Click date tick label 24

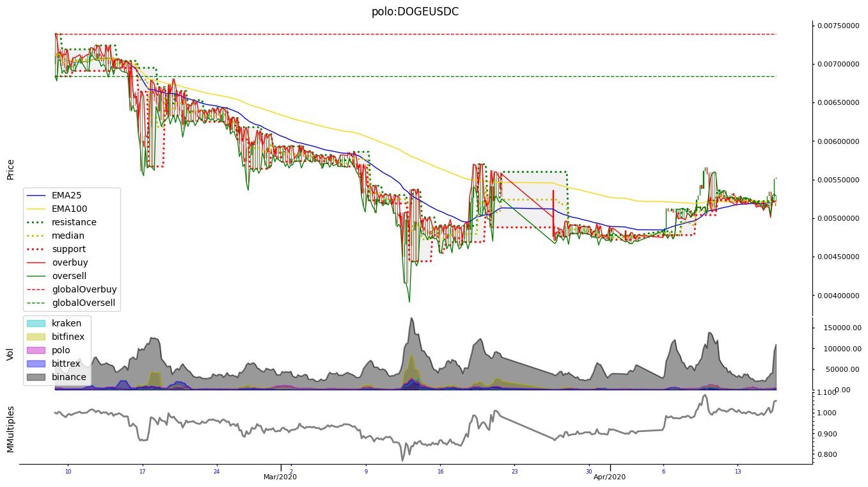click(x=217, y=472)
